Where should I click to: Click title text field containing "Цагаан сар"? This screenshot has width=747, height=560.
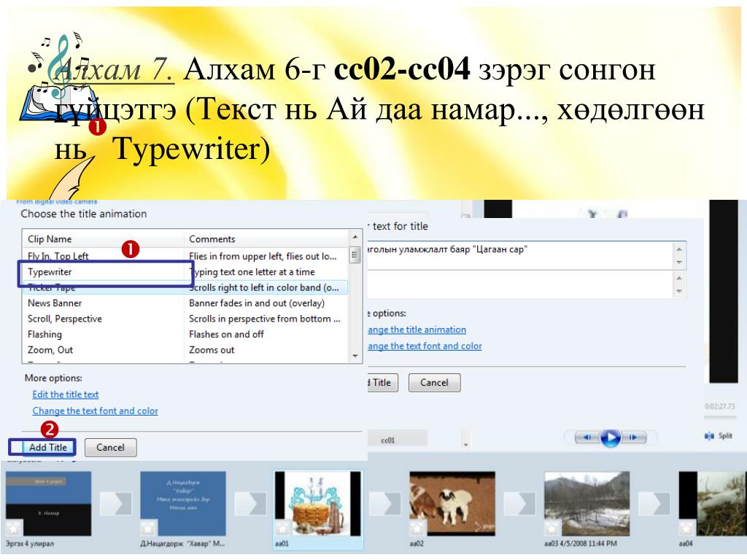pyautogui.click(x=519, y=256)
